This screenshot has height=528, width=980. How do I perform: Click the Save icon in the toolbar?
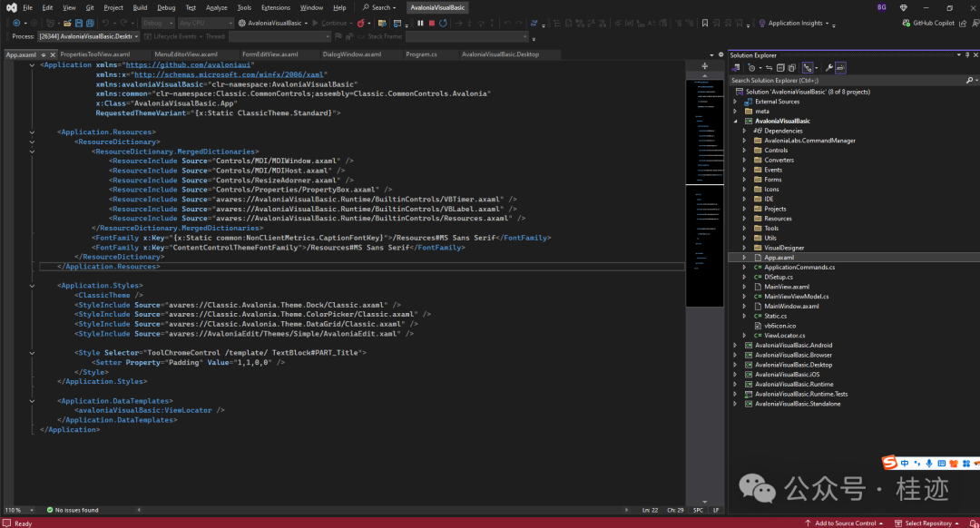[79, 23]
